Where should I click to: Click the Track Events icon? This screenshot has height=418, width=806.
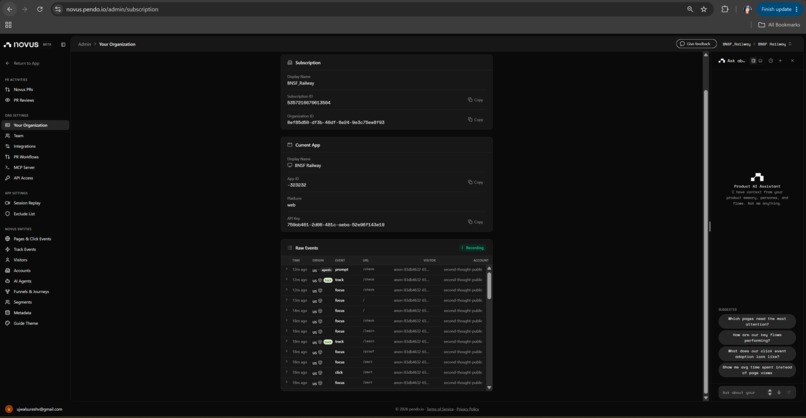pos(7,249)
